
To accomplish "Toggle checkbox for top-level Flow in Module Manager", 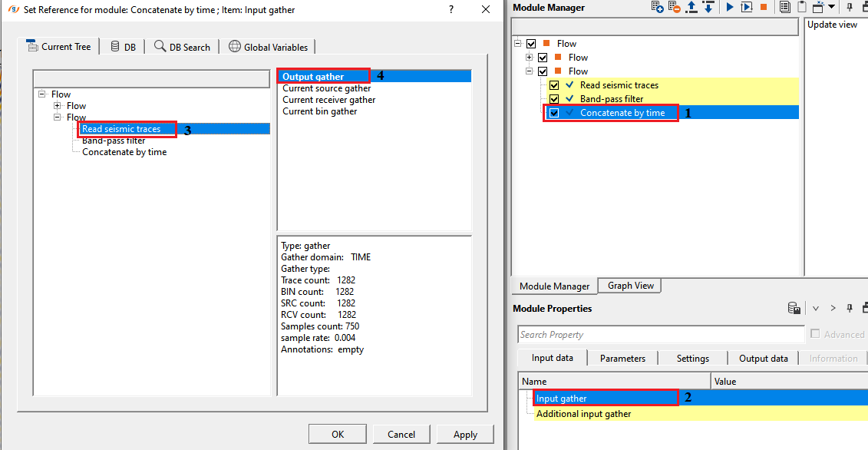I will [x=531, y=43].
